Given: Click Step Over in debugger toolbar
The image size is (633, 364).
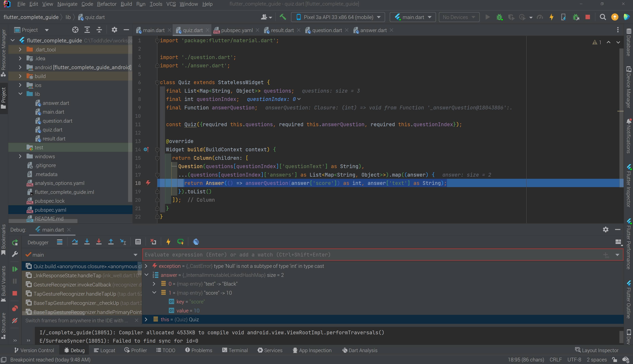Looking at the screenshot, I should (75, 242).
